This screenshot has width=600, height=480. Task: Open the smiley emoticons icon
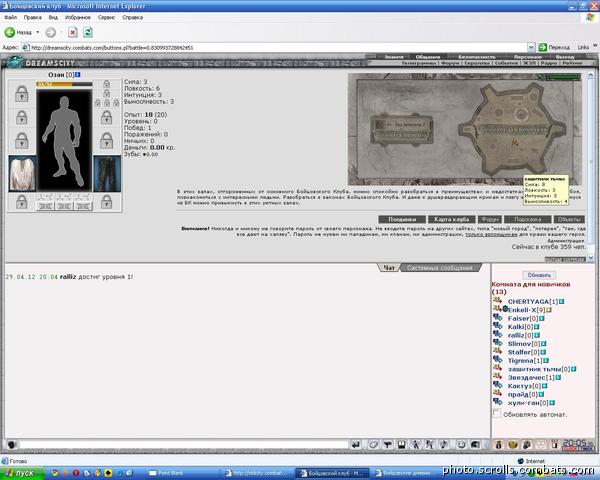[461, 444]
